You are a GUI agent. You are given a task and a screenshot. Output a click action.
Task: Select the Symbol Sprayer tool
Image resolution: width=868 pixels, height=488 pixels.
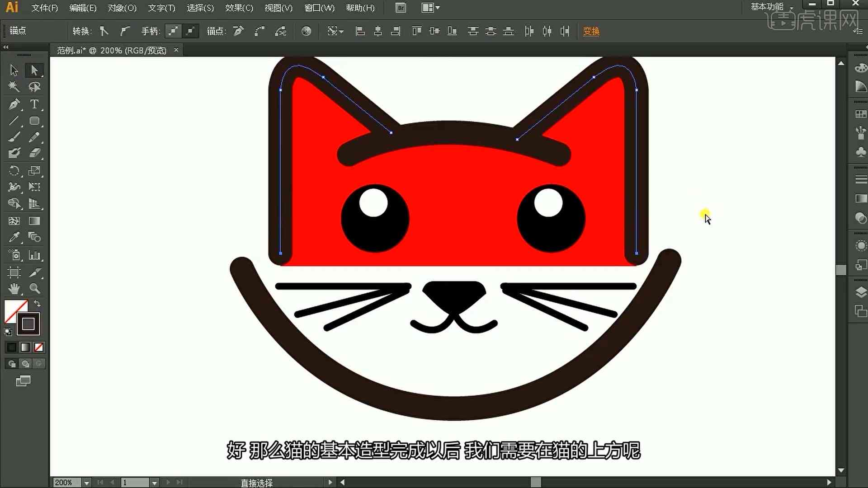coord(14,255)
